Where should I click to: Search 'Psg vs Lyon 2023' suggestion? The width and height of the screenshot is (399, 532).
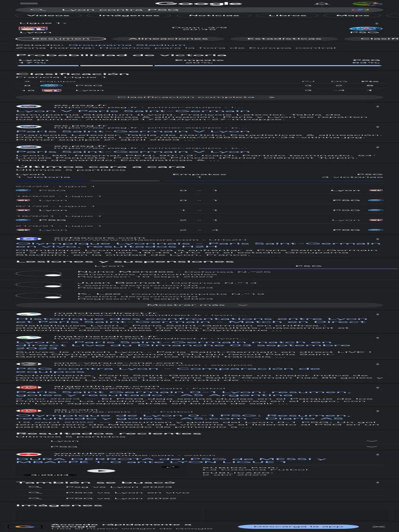pos(199,487)
